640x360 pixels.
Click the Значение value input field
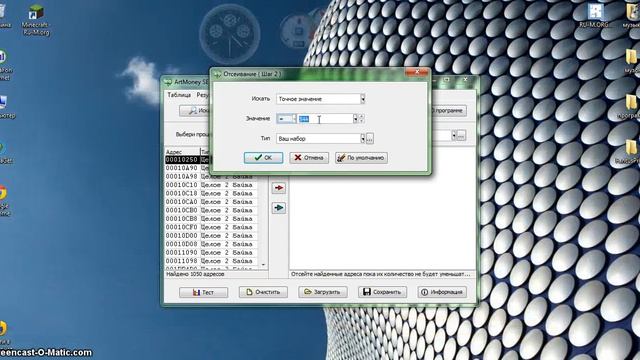325,119
